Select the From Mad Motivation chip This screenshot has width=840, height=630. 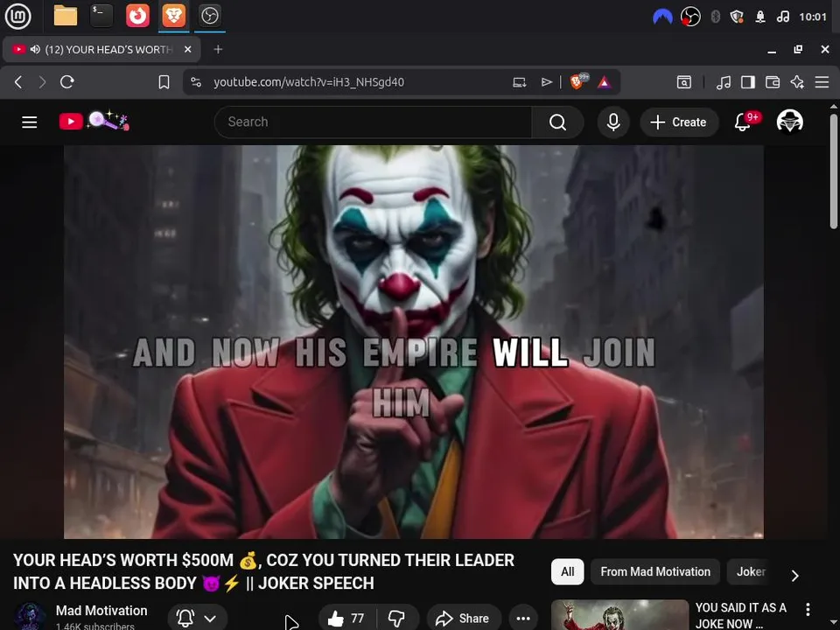point(655,571)
